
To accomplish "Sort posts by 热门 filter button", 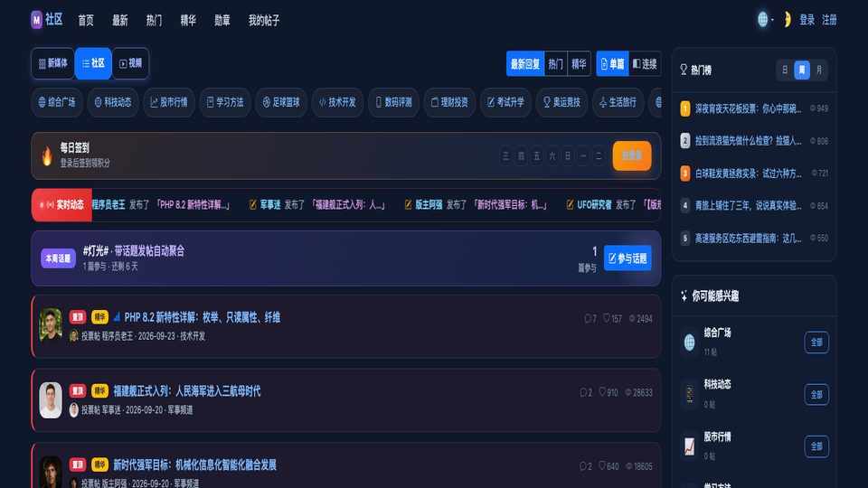I will 555,64.
